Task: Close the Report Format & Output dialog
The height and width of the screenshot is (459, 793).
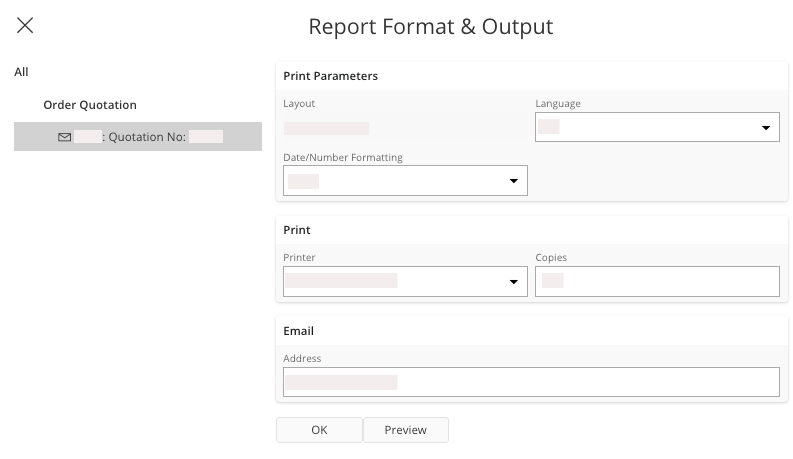Action: point(25,26)
